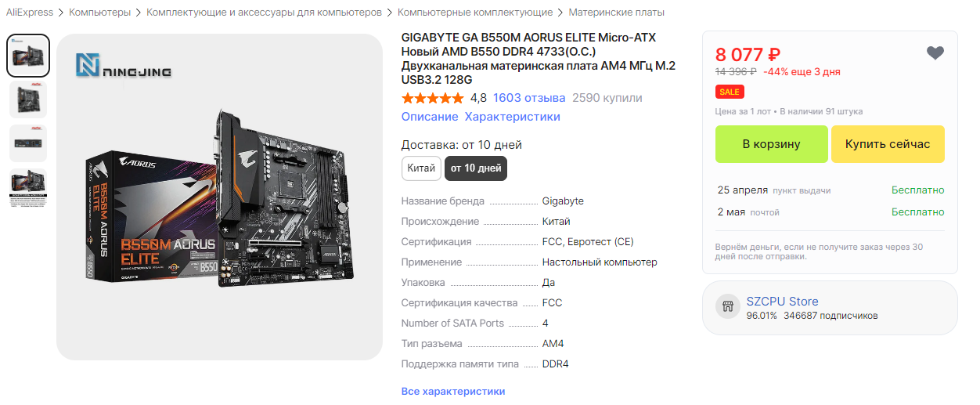Open Материнские платы breadcrumb category

pyautogui.click(x=617, y=13)
